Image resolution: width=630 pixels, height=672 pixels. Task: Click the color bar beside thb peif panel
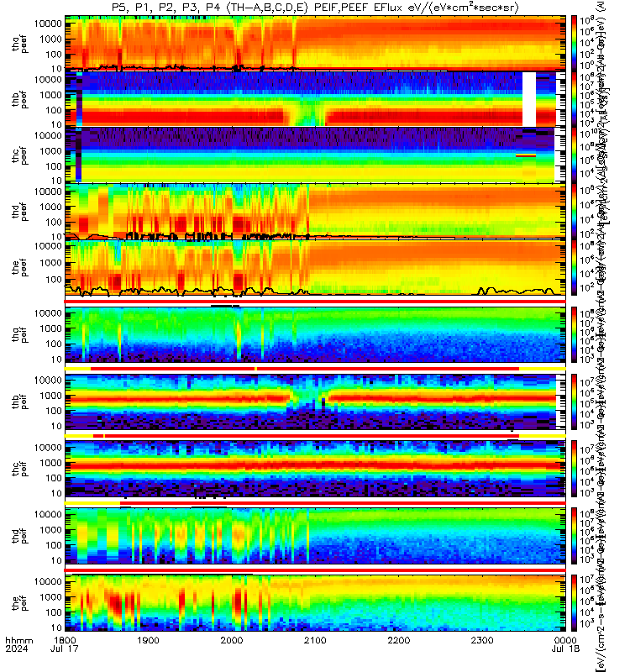click(x=574, y=402)
